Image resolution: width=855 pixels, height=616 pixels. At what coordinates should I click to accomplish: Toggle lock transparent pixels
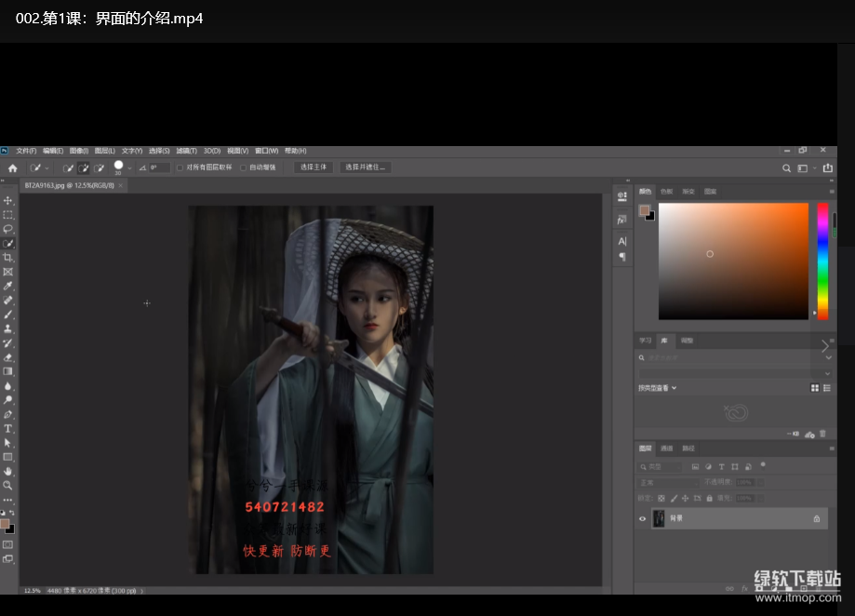coord(661,498)
